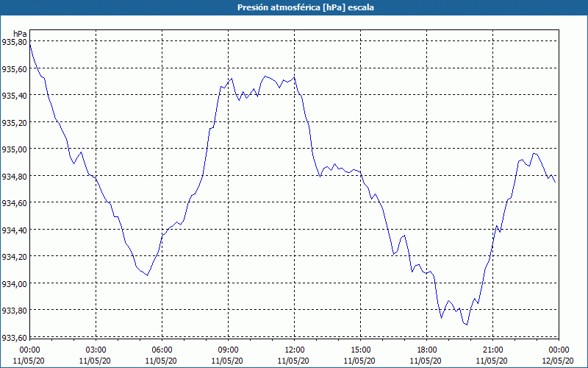588x368 pixels.
Task: Click the chart title 'Presión atmosférica [hPa] escala'
Action: point(305,7)
